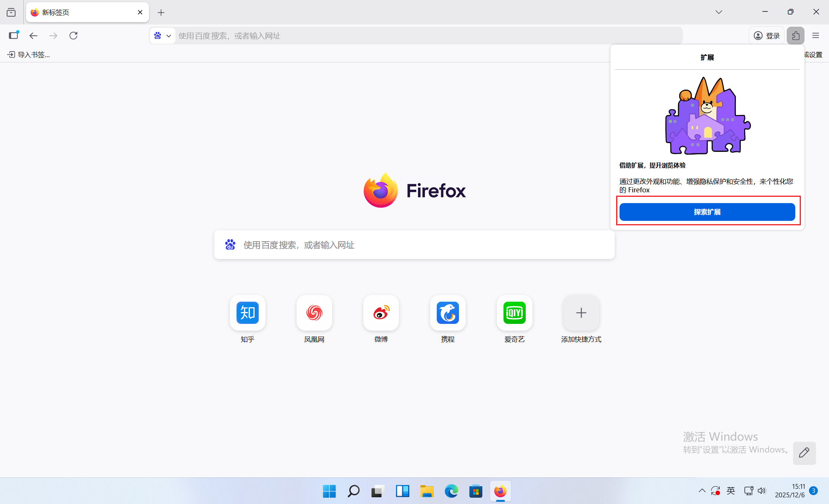Open a new tab with plus
Image resolution: width=829 pixels, height=504 pixels.
click(x=161, y=13)
